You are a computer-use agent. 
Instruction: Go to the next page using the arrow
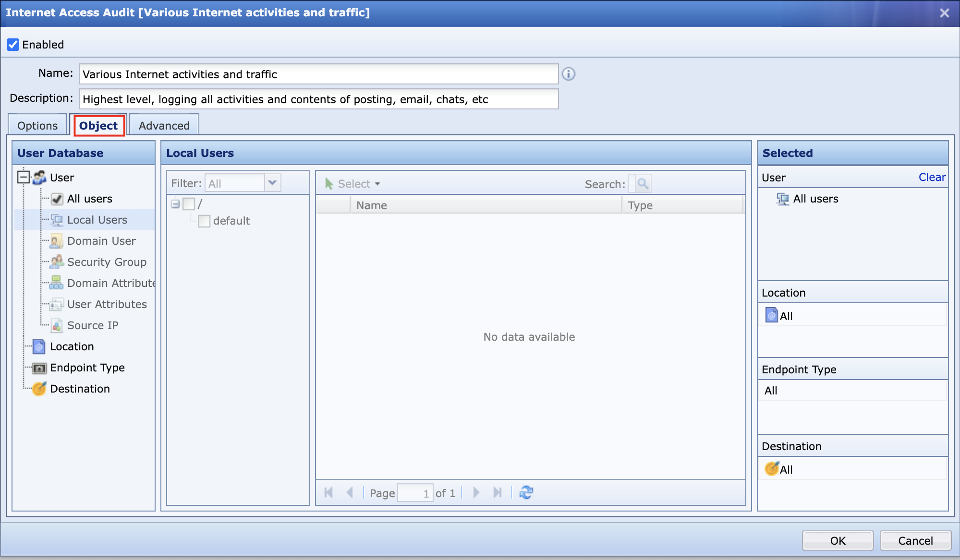tap(476, 492)
